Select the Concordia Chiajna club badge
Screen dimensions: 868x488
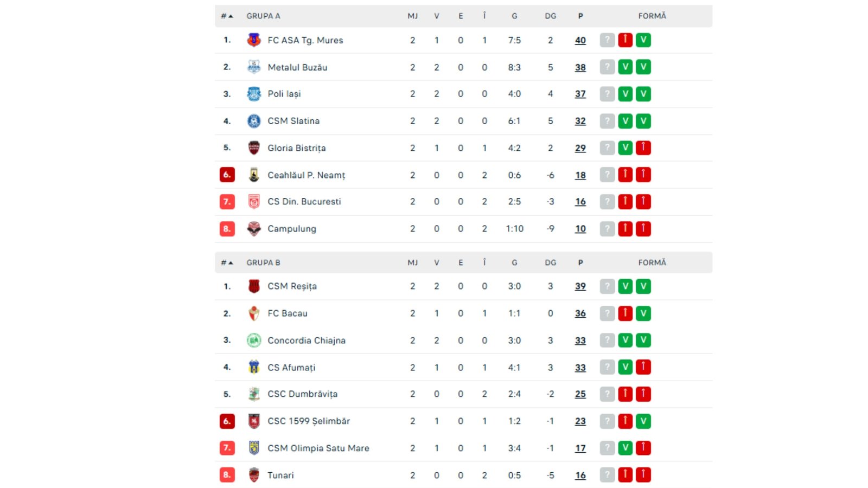pyautogui.click(x=253, y=340)
